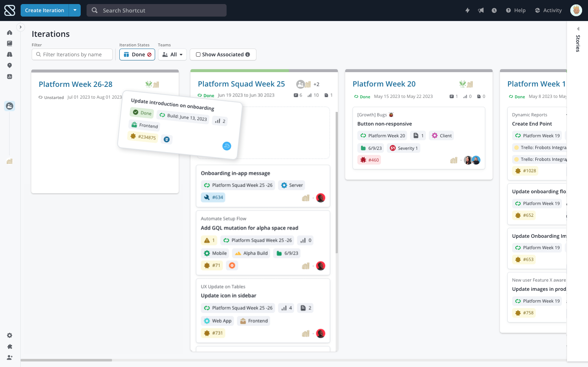Open the clock history icon in header
The height and width of the screenshot is (367, 588).
494,10
